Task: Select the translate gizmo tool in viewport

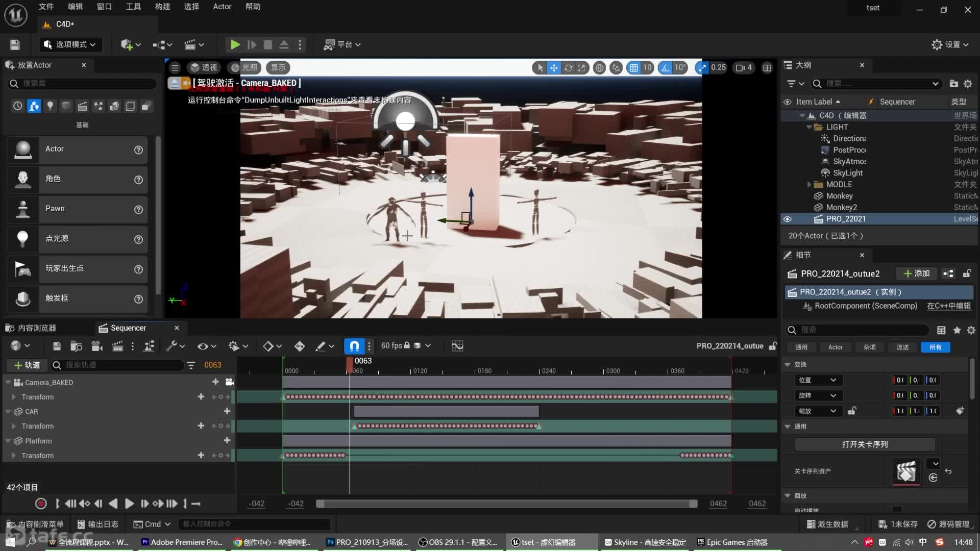Action: [x=554, y=67]
